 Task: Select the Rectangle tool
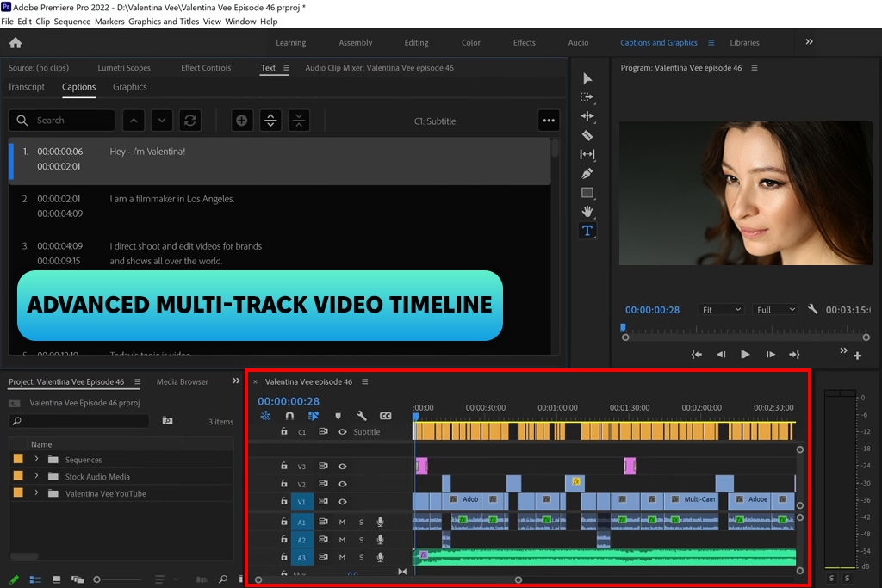[x=587, y=193]
